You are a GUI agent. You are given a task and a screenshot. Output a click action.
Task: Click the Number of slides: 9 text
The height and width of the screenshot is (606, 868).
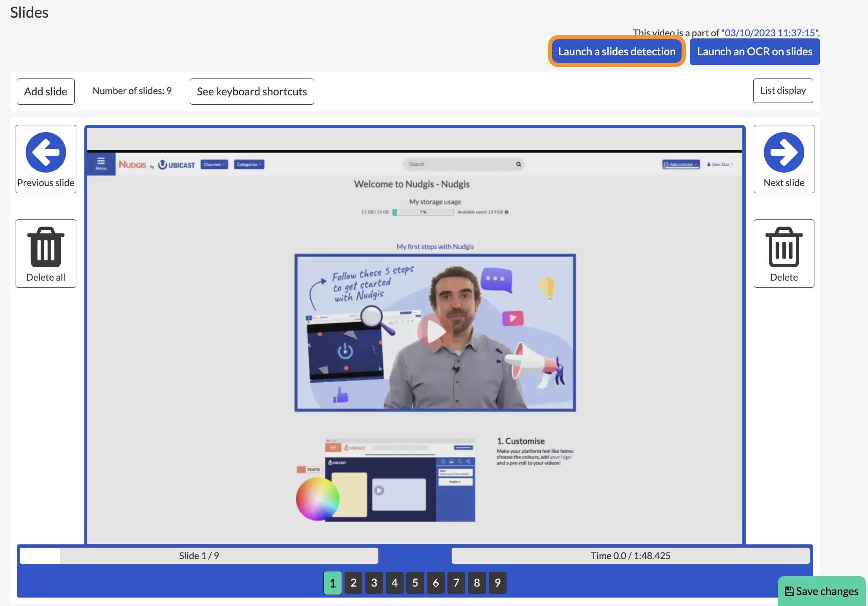tap(132, 91)
